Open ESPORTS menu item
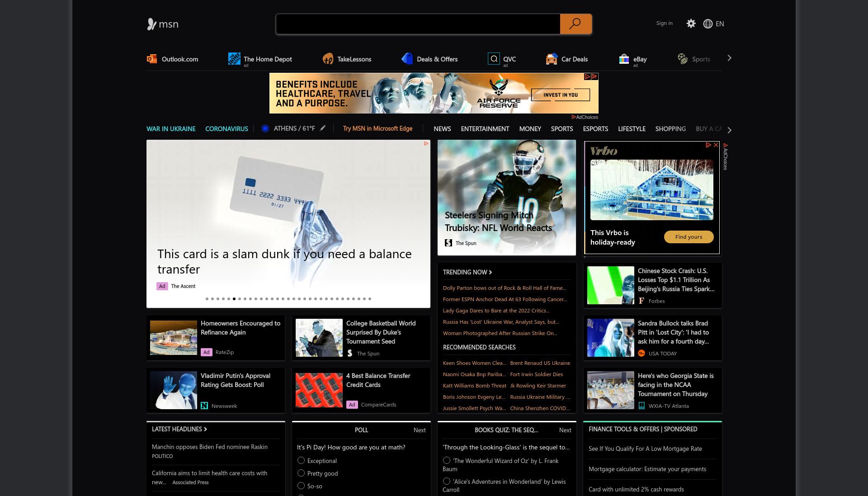868x496 pixels. pos(595,129)
